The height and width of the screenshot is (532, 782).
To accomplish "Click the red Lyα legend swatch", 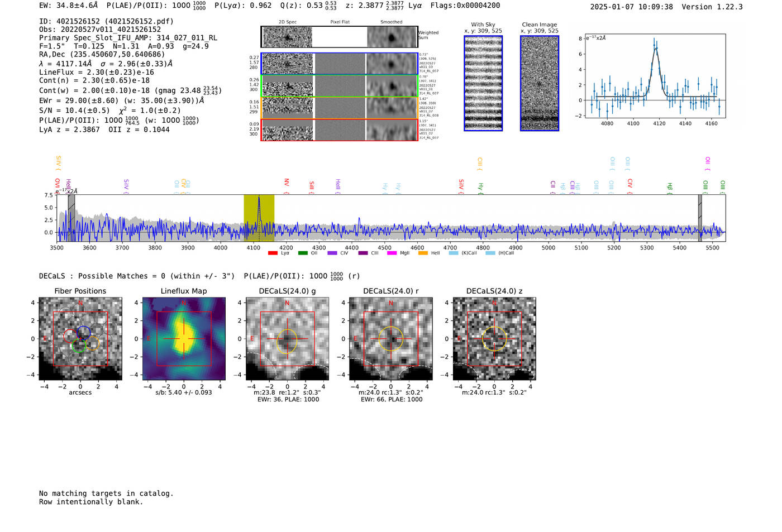I will tap(273, 253).
